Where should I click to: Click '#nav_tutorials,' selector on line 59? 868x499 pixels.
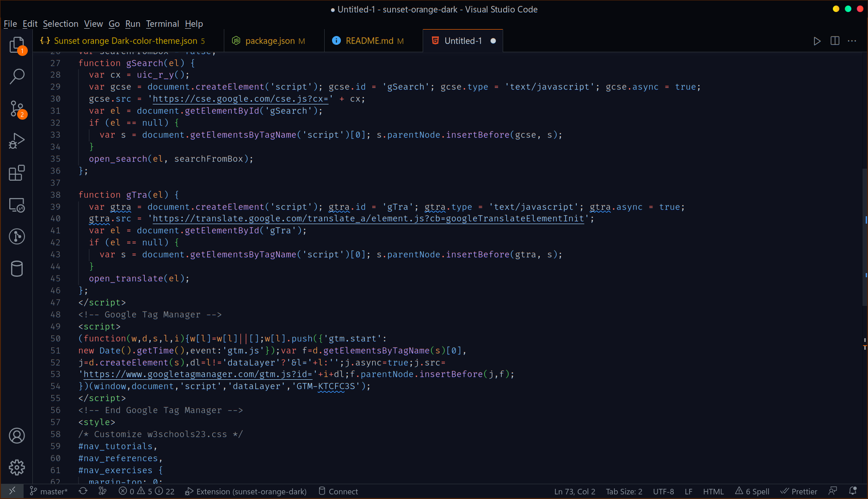pyautogui.click(x=117, y=446)
